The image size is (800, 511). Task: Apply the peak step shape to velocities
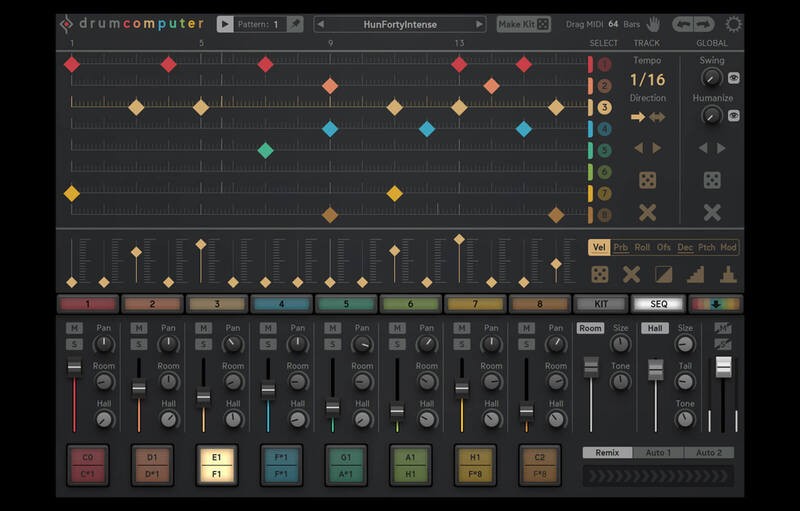click(x=728, y=274)
